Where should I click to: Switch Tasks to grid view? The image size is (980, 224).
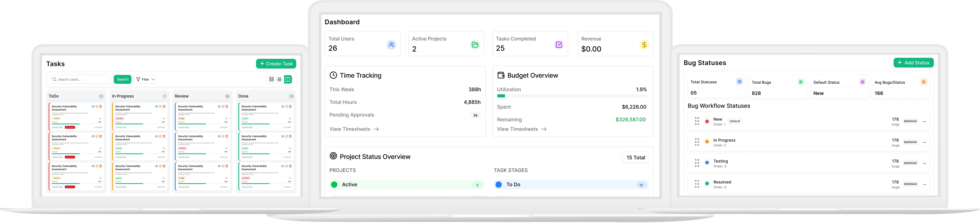pyautogui.click(x=271, y=79)
